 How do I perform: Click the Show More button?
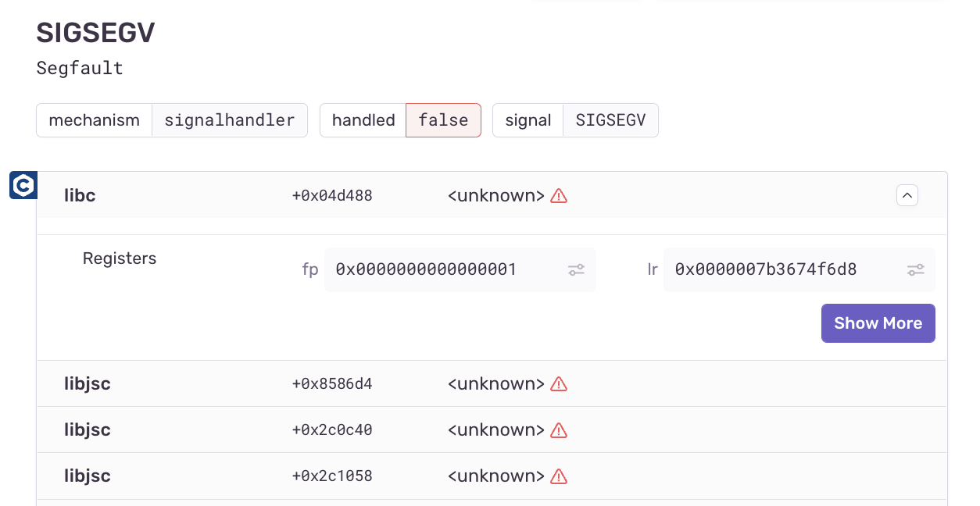(x=878, y=322)
